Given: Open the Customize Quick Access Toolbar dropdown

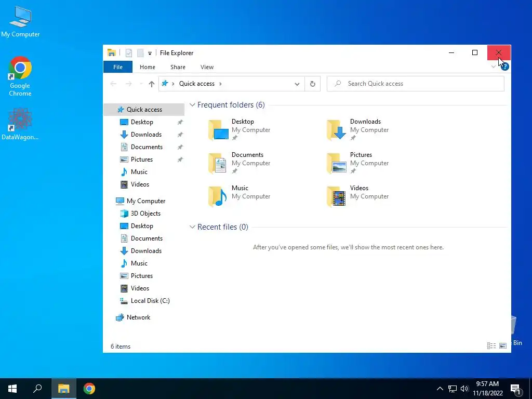Looking at the screenshot, I should pyautogui.click(x=150, y=54).
